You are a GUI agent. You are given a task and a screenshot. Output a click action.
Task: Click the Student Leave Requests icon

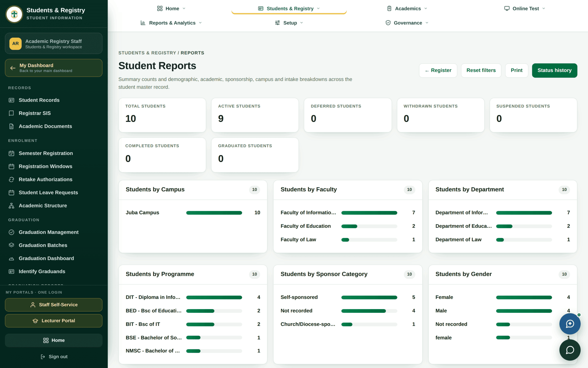[x=11, y=193]
